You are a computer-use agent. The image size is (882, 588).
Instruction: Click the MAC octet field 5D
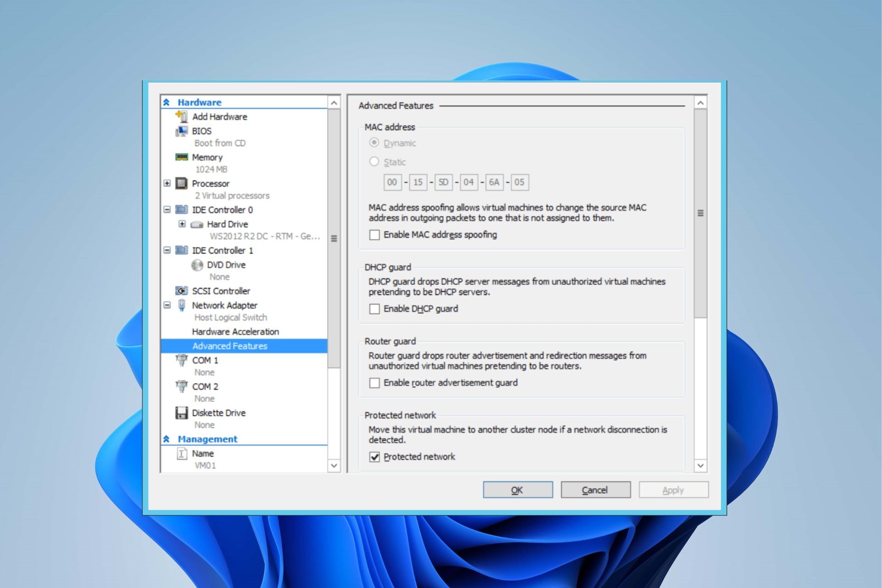(x=443, y=182)
